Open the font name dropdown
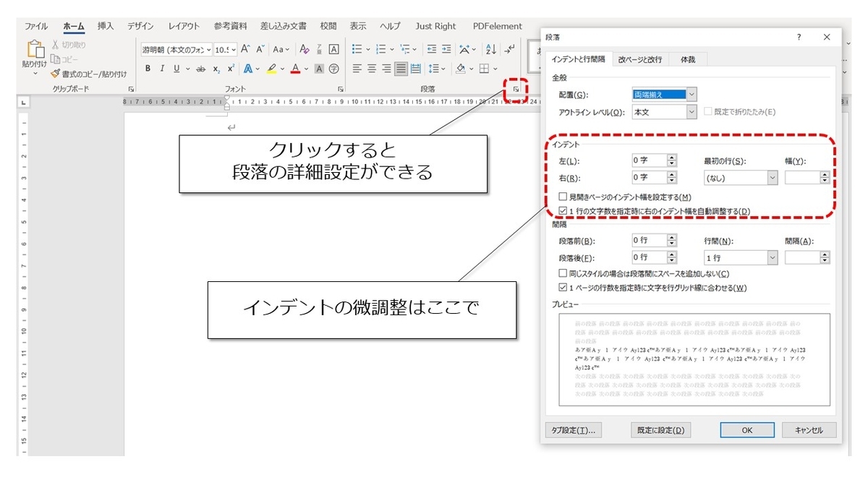Screen dimensions: 868x488 [209, 50]
